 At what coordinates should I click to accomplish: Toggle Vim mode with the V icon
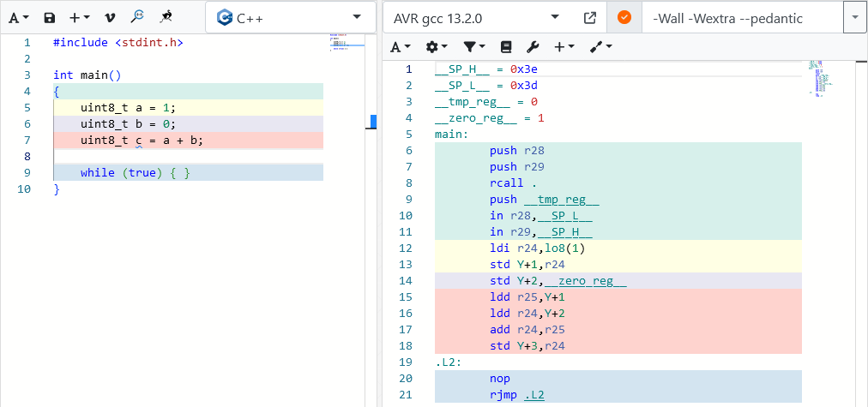click(x=109, y=17)
